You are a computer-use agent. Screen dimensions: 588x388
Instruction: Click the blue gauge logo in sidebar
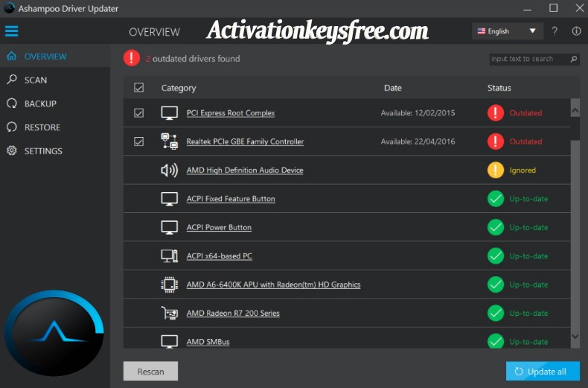pyautogui.click(x=54, y=333)
